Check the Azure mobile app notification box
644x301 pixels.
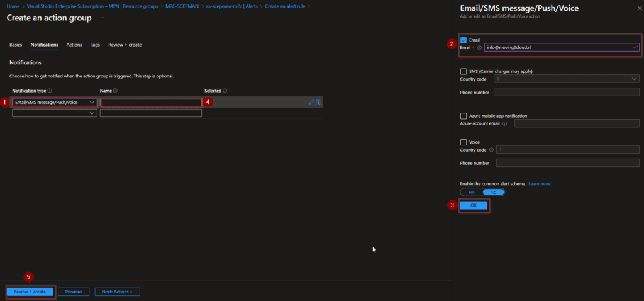(x=464, y=116)
